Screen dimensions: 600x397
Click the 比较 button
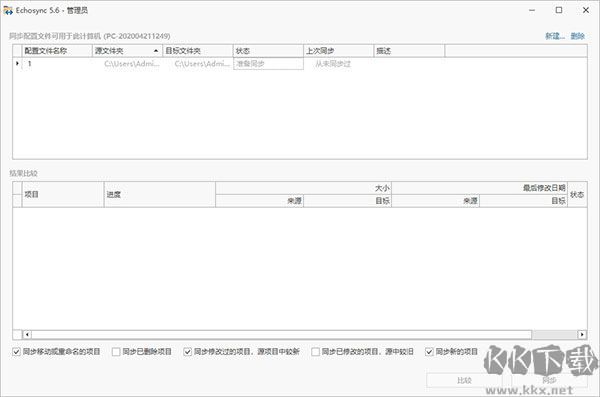(x=464, y=380)
